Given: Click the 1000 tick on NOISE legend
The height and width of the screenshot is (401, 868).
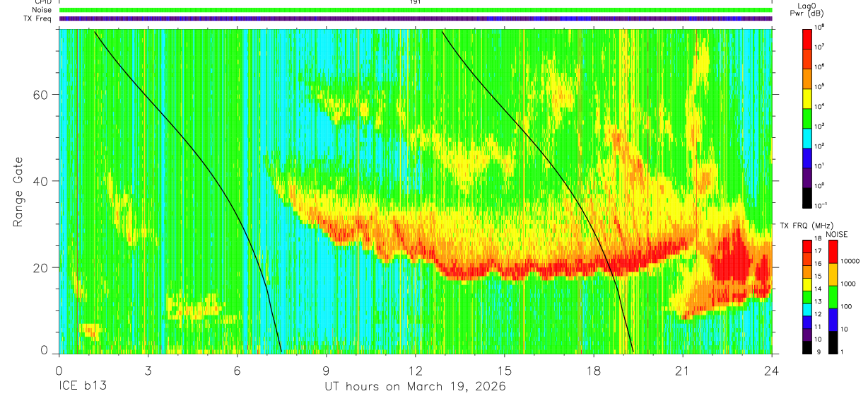Looking at the screenshot, I should (x=850, y=284).
